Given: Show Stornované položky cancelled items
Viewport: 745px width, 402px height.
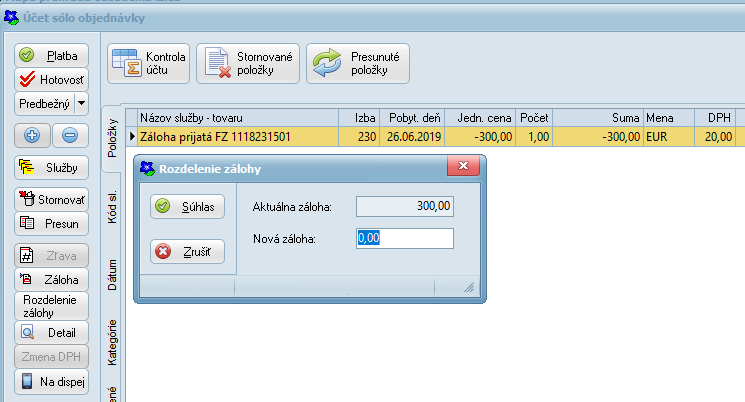Looking at the screenshot, I should click(x=248, y=64).
